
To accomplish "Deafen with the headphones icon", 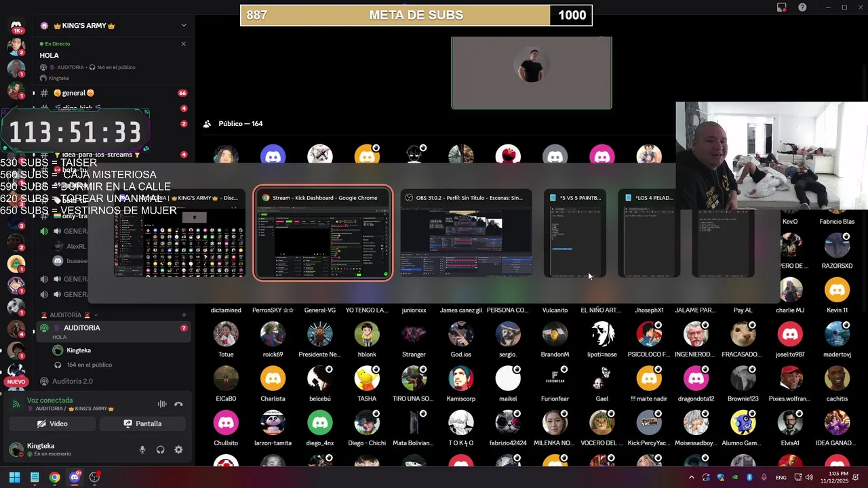I will 161,449.
